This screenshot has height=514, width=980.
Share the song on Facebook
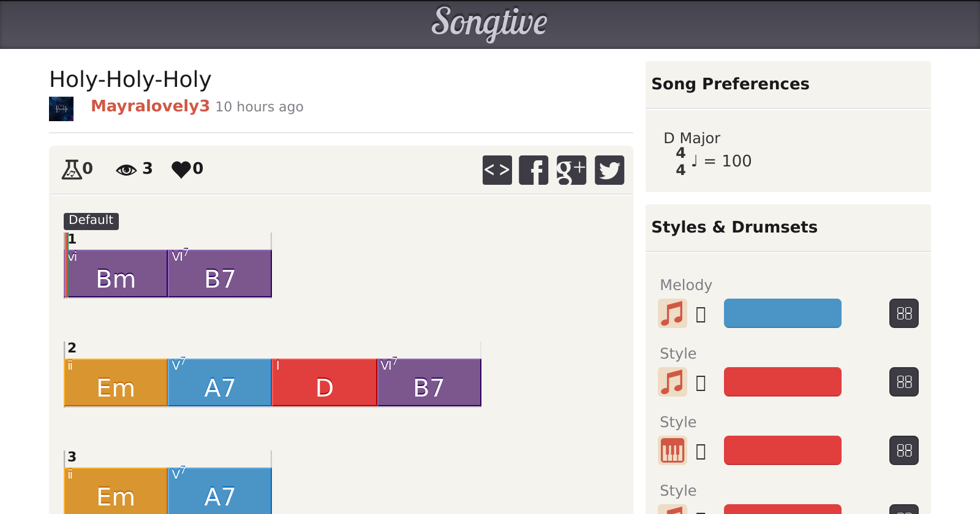click(533, 170)
